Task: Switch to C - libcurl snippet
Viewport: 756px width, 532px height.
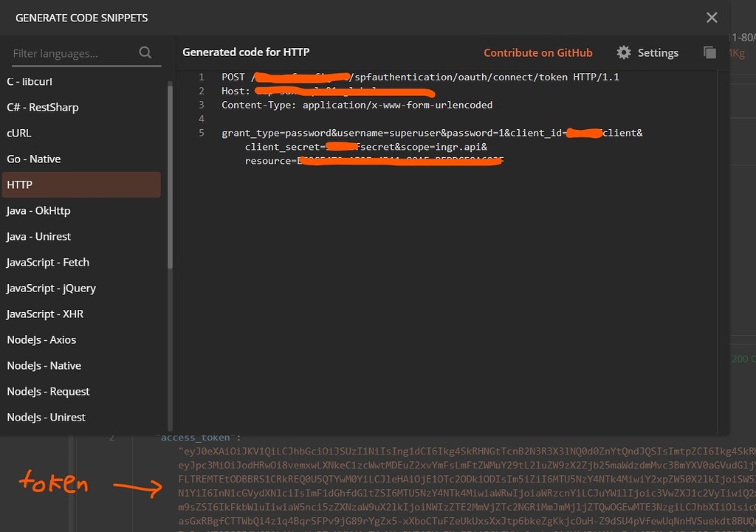Action: pyautogui.click(x=81, y=81)
